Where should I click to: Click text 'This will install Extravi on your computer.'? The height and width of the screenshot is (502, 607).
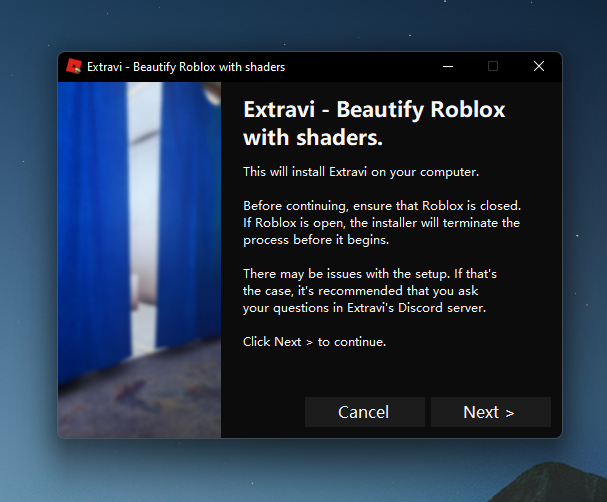click(x=361, y=172)
